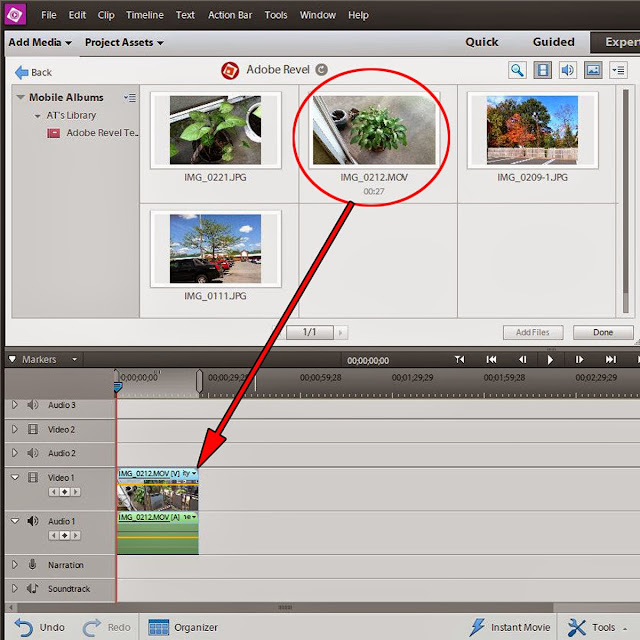Expand the Audio 2 track

pos(15,453)
